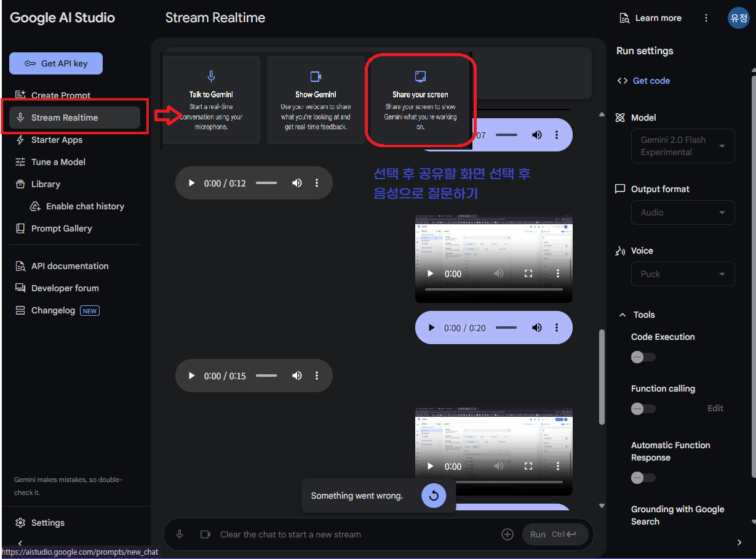
Task: Open more options on the first screen recording
Action: pyautogui.click(x=558, y=273)
